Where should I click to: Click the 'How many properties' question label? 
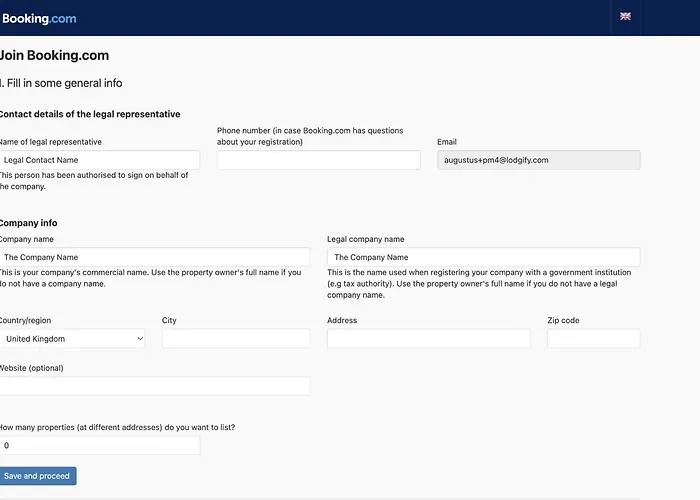click(x=117, y=427)
